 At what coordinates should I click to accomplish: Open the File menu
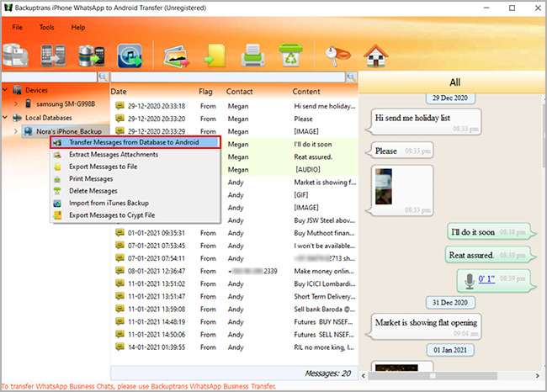(17, 27)
